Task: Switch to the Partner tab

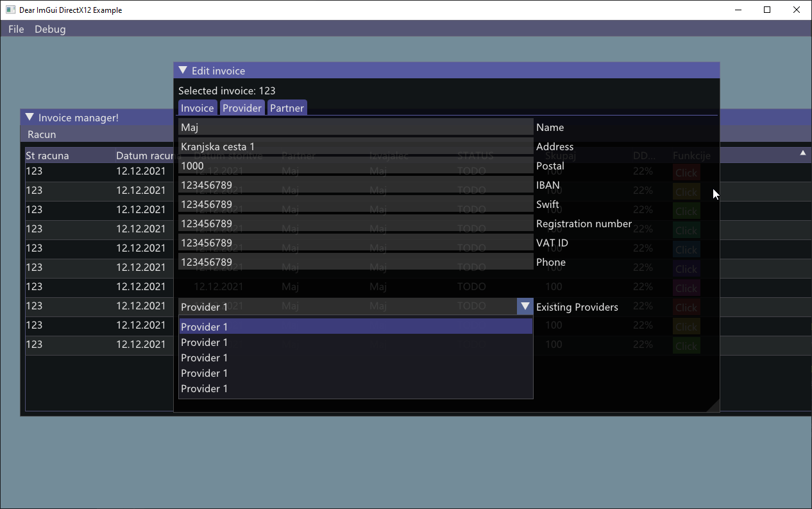Action: [287, 108]
